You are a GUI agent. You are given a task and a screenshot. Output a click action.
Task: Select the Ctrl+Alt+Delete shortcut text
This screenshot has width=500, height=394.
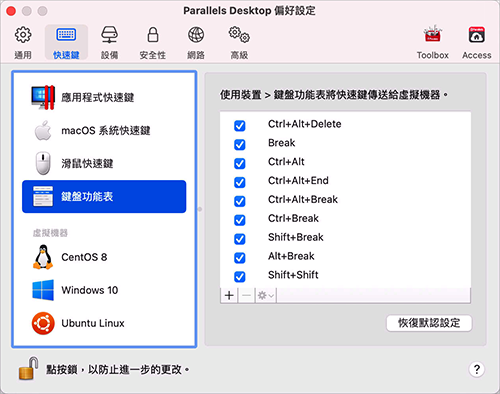tap(304, 124)
